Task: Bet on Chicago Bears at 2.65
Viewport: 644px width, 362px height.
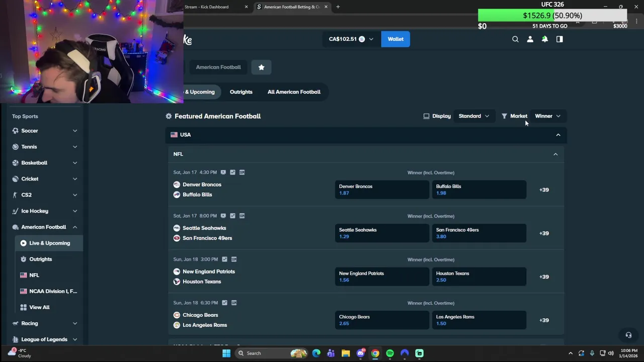Action: click(x=382, y=320)
